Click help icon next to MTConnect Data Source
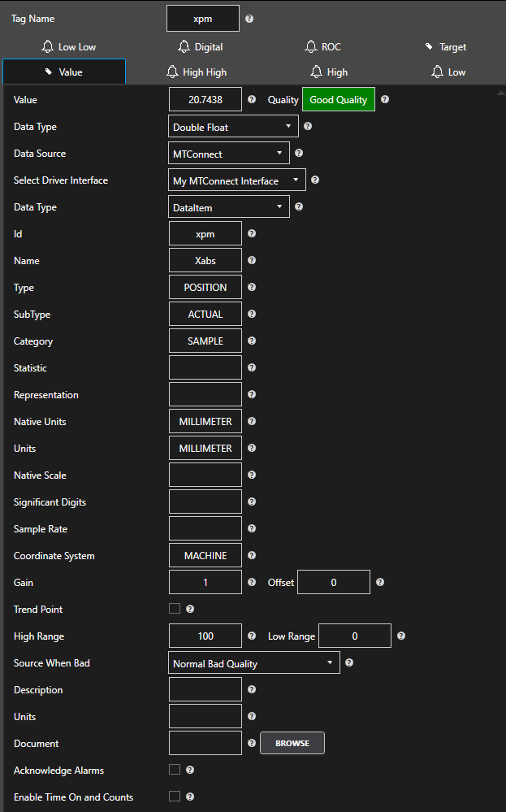This screenshot has height=812, width=506. (x=299, y=153)
